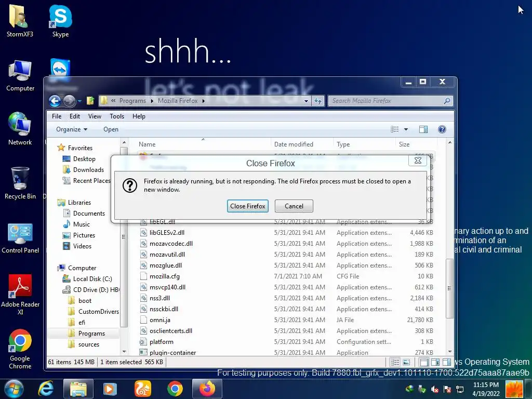Expand arrow after Mozilla Firefox breadcrumb
The width and height of the screenshot is (532, 399).
coord(203,101)
